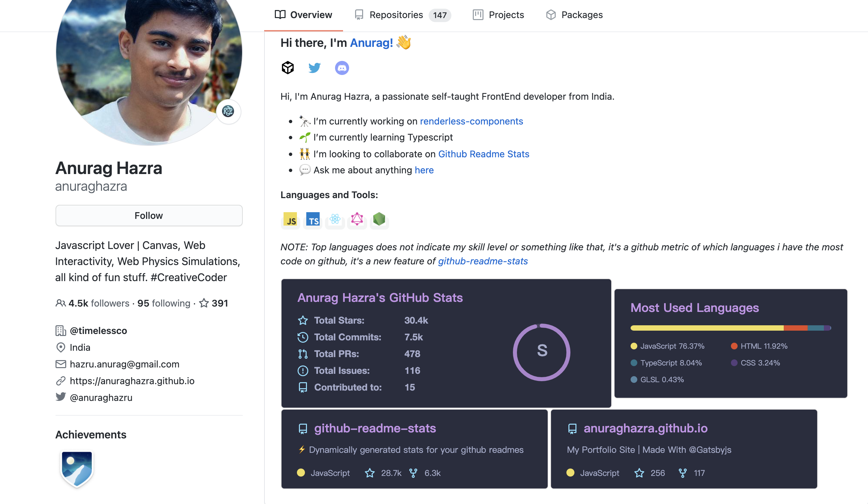Click the star icon next to 391
Image resolution: width=868 pixels, height=504 pixels.
tap(204, 303)
